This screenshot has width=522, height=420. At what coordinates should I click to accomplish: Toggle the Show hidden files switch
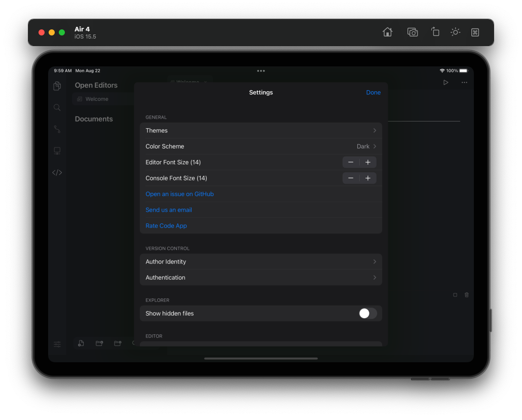click(x=368, y=313)
